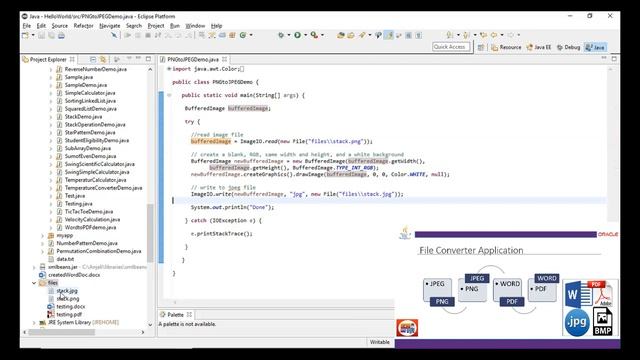
Task: Switch to the Resource perspective
Action: 506,47
